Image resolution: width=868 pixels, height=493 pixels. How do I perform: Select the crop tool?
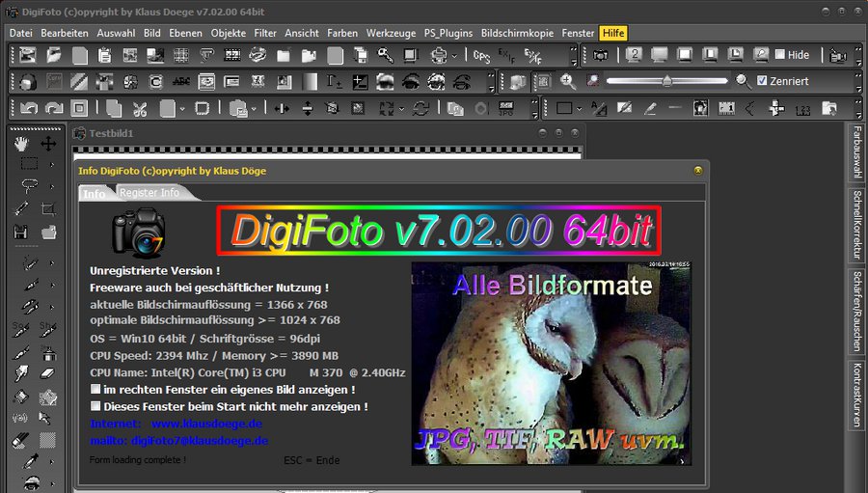tap(48, 208)
